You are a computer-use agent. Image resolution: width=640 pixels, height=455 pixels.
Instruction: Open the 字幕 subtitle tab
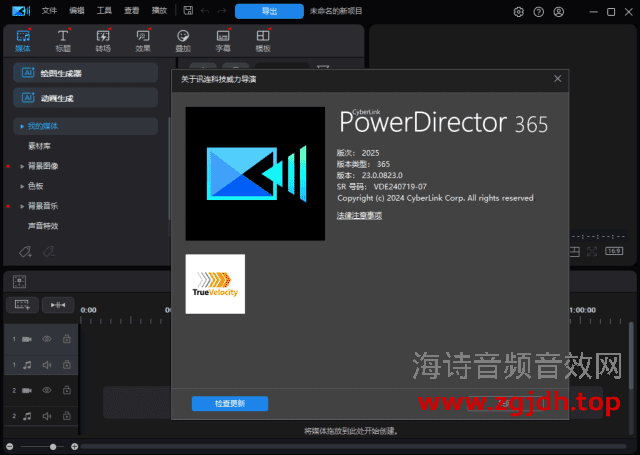pyautogui.click(x=223, y=41)
